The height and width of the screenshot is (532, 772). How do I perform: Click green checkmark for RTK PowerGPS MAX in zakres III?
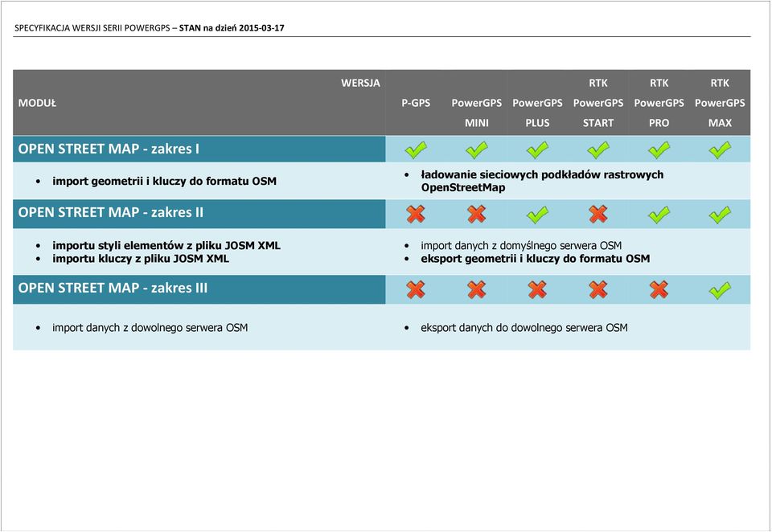pyautogui.click(x=720, y=290)
